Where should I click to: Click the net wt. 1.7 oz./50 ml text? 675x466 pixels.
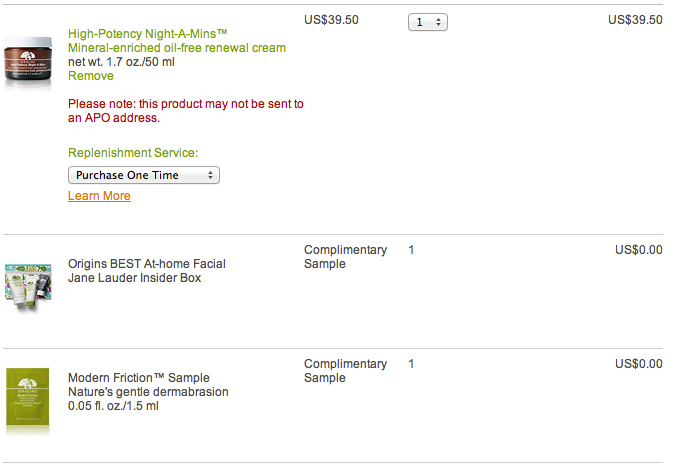[x=121, y=62]
